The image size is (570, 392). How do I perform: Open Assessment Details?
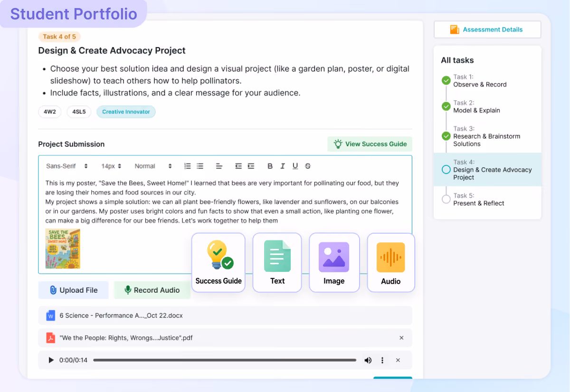(x=487, y=29)
